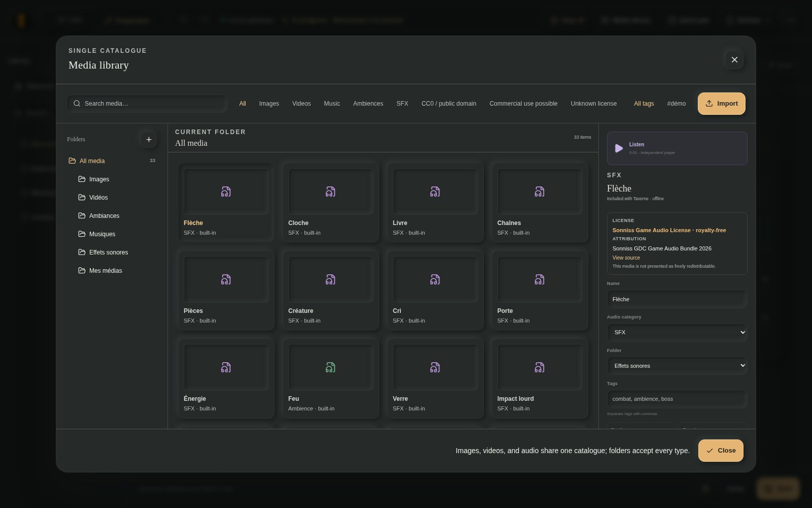Filter by Unknown license
812x508 pixels.
594,104
